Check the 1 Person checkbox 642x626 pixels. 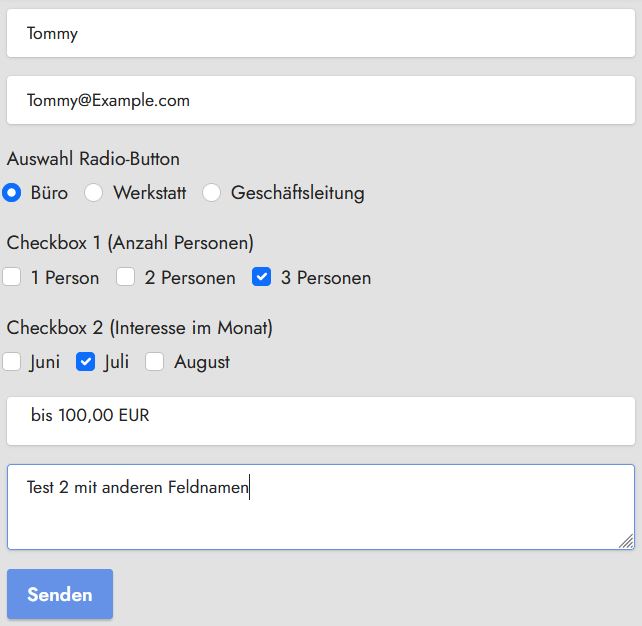click(12, 278)
